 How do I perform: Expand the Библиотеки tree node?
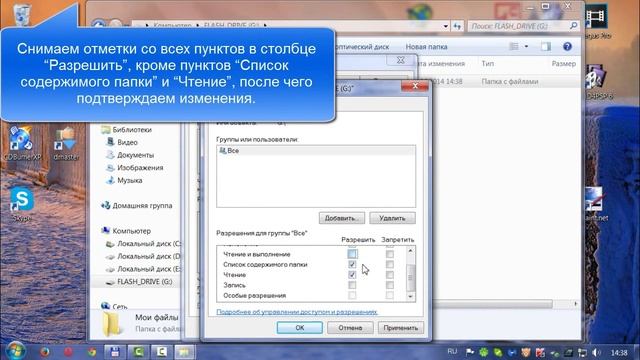[126, 130]
